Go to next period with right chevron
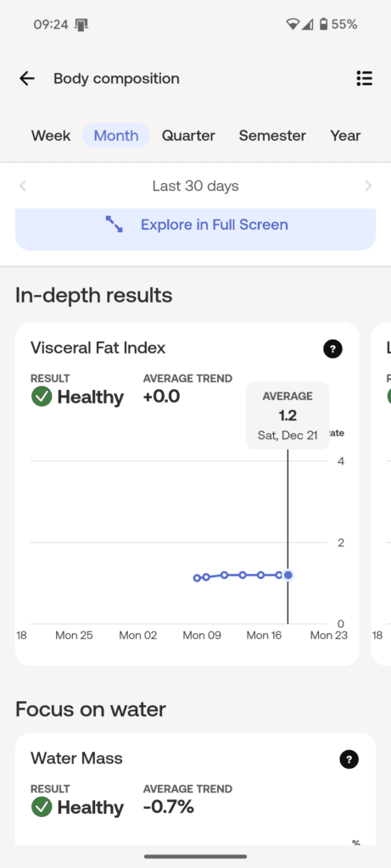 [x=368, y=186]
